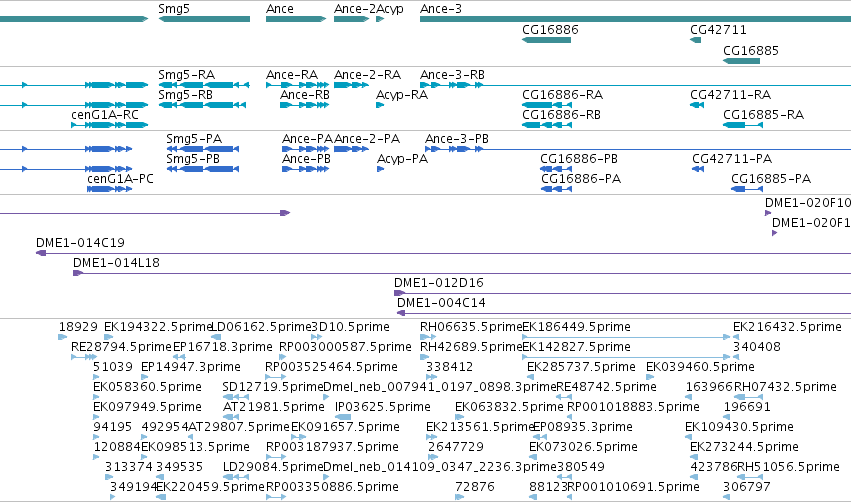This screenshot has width=851, height=502.
Task: Click the Ance-2-PA protein label
Action: [x=367, y=138]
